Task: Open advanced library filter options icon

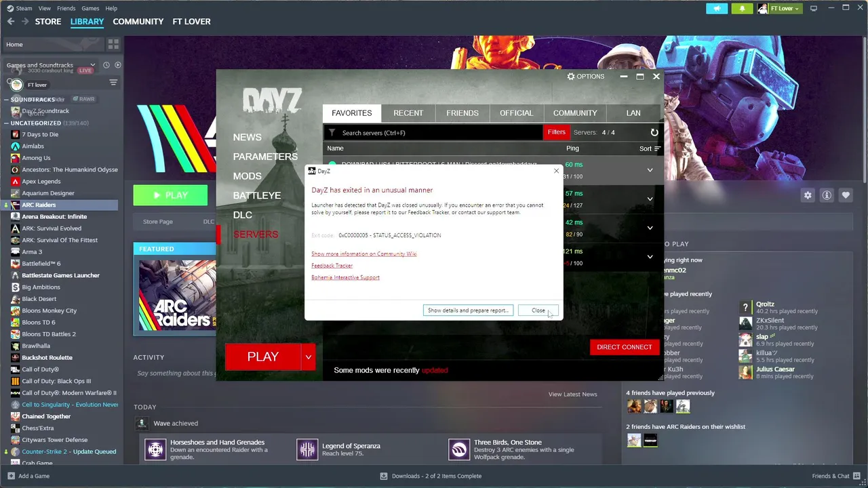Action: click(x=113, y=83)
